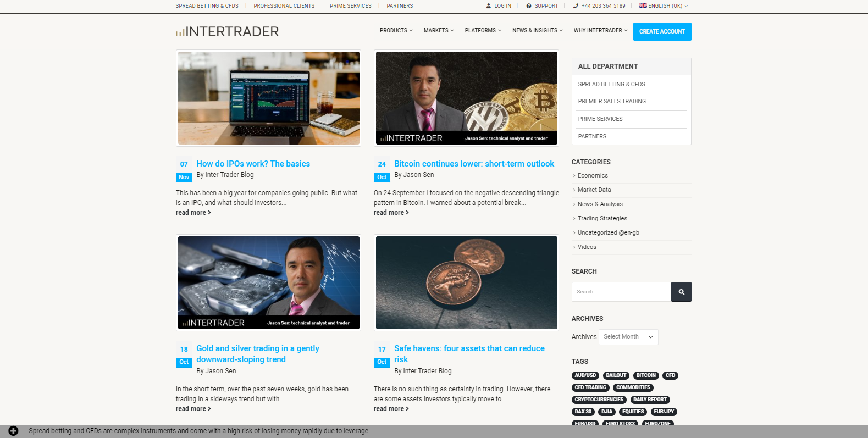Viewport: 868px width, 438px height.
Task: Click the DAILY REPORT tag
Action: [x=650, y=400]
